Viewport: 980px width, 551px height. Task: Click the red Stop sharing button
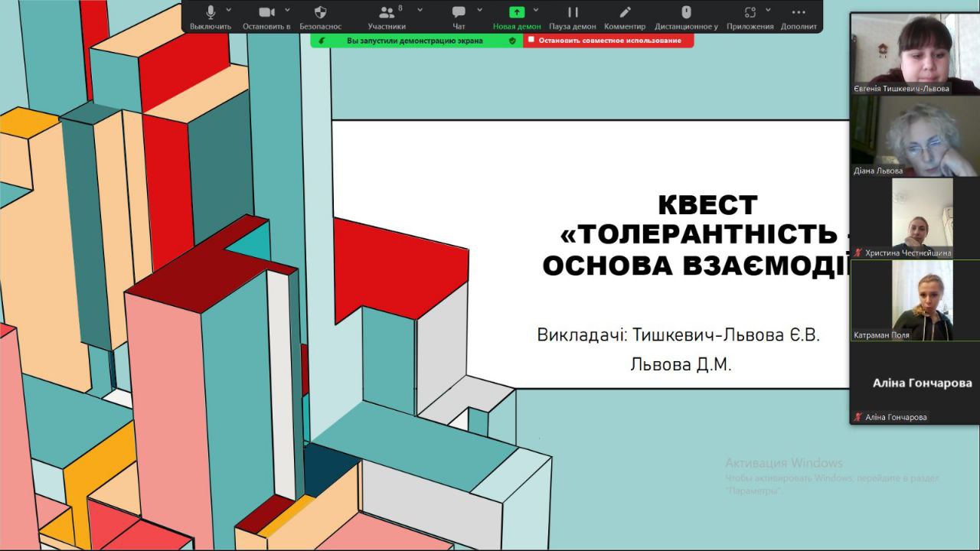[x=609, y=41]
